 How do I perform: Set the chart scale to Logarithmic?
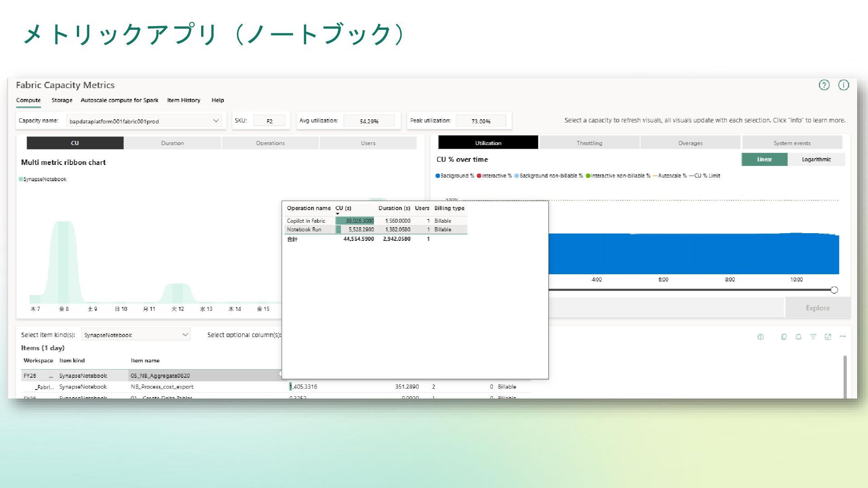[x=816, y=160]
